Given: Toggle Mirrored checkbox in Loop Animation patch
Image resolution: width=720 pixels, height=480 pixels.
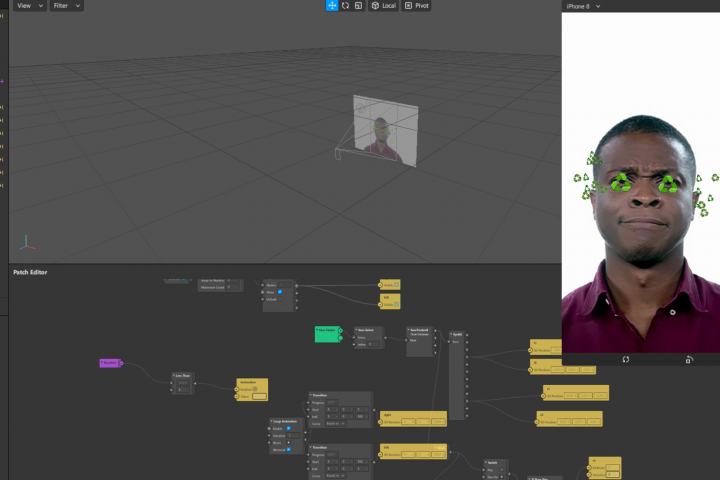Looking at the screenshot, I should point(288,450).
